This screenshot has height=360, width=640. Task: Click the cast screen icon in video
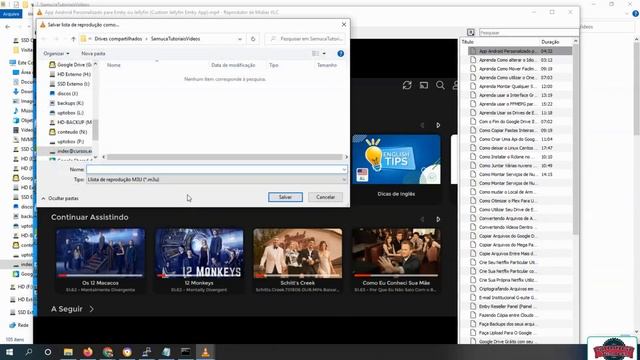(x=424, y=85)
